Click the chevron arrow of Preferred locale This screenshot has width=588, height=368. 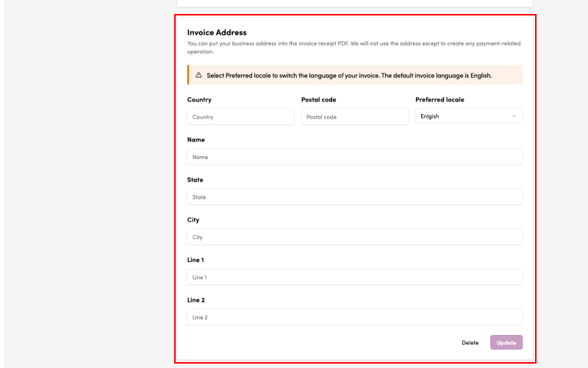(x=514, y=116)
